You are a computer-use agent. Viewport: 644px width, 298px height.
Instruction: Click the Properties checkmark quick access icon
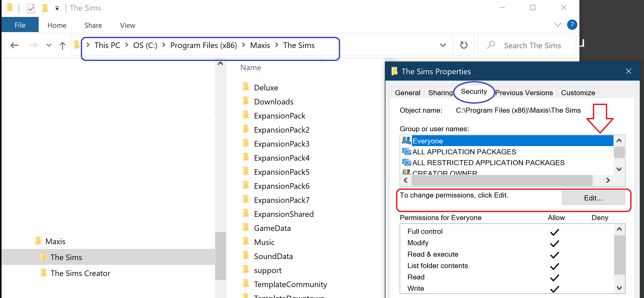(31, 8)
